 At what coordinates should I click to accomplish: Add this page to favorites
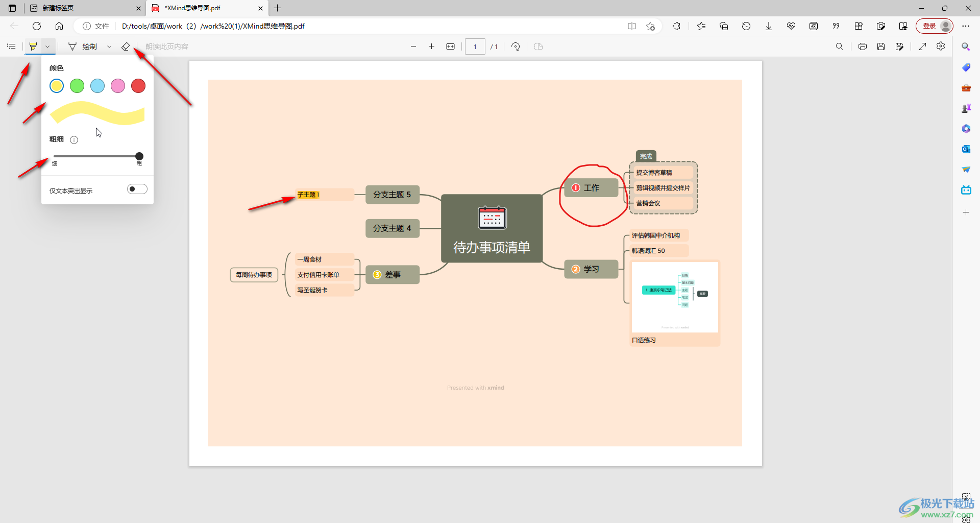pyautogui.click(x=650, y=26)
